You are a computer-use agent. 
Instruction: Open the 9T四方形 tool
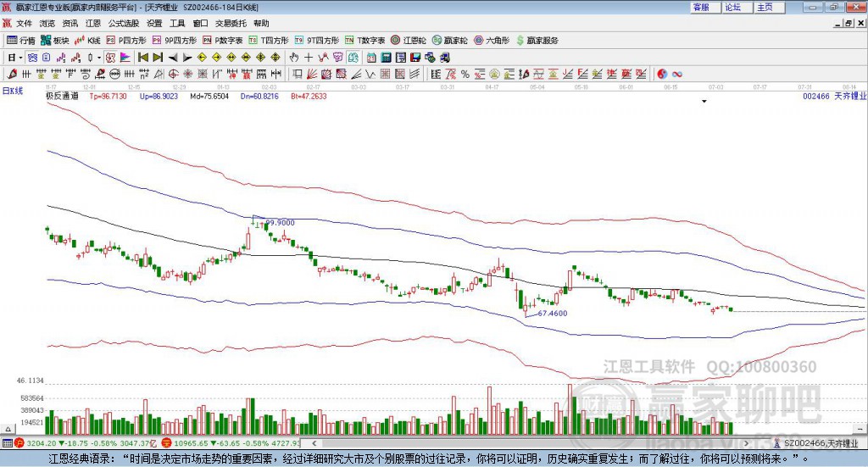point(317,41)
